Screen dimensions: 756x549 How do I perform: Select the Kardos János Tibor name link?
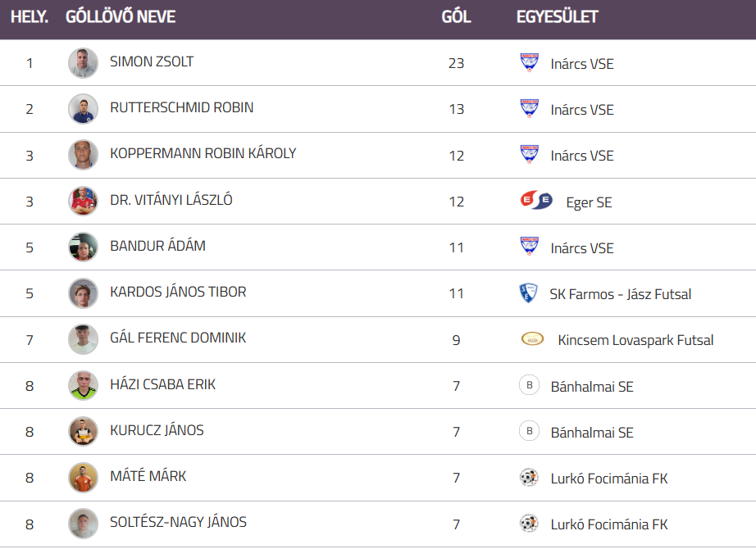pos(178,292)
